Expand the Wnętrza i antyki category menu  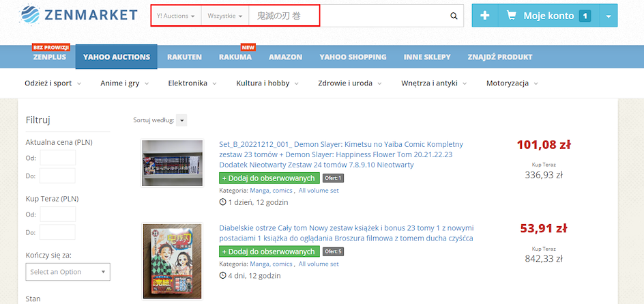click(x=434, y=83)
